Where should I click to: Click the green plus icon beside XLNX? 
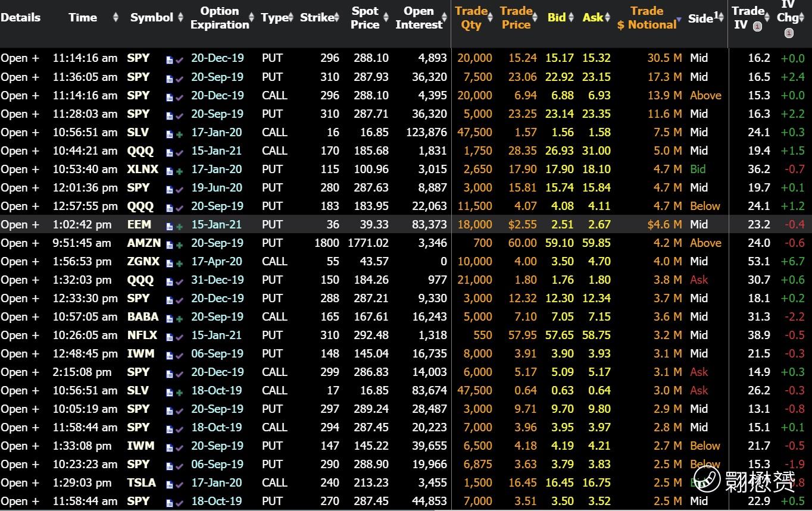point(179,171)
